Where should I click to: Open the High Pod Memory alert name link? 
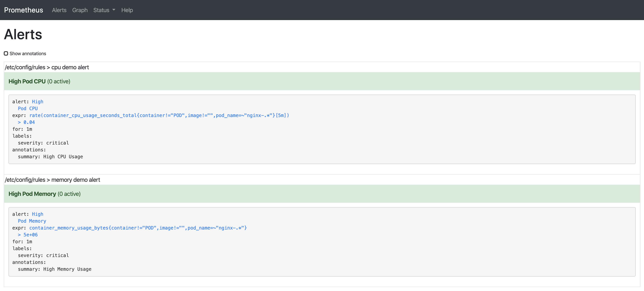[x=32, y=217]
